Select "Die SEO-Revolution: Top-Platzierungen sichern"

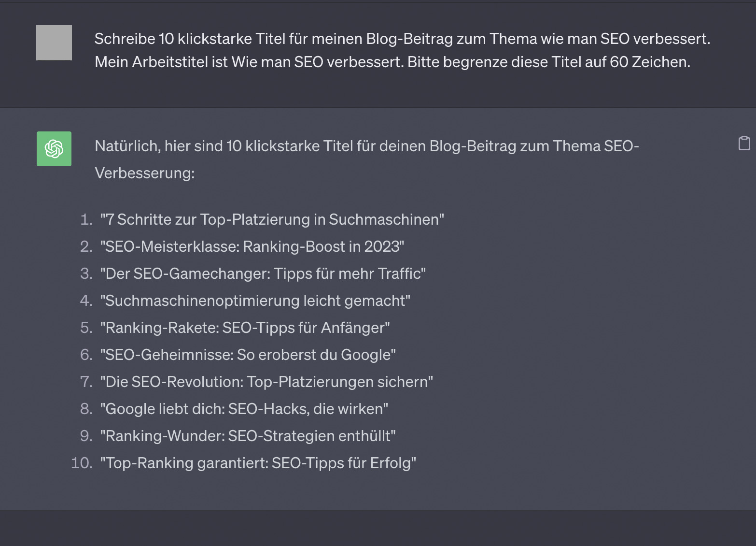[x=266, y=382]
